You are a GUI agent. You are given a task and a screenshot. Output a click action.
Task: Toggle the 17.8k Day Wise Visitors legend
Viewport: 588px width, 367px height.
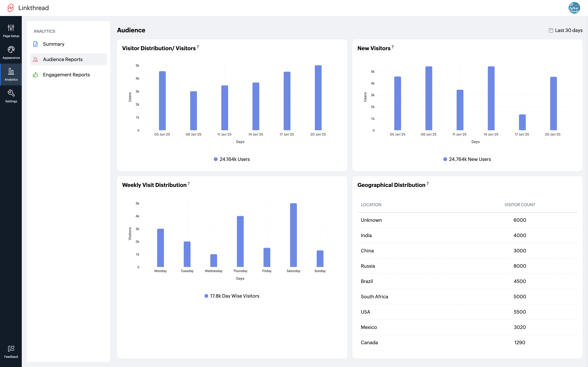click(x=232, y=296)
